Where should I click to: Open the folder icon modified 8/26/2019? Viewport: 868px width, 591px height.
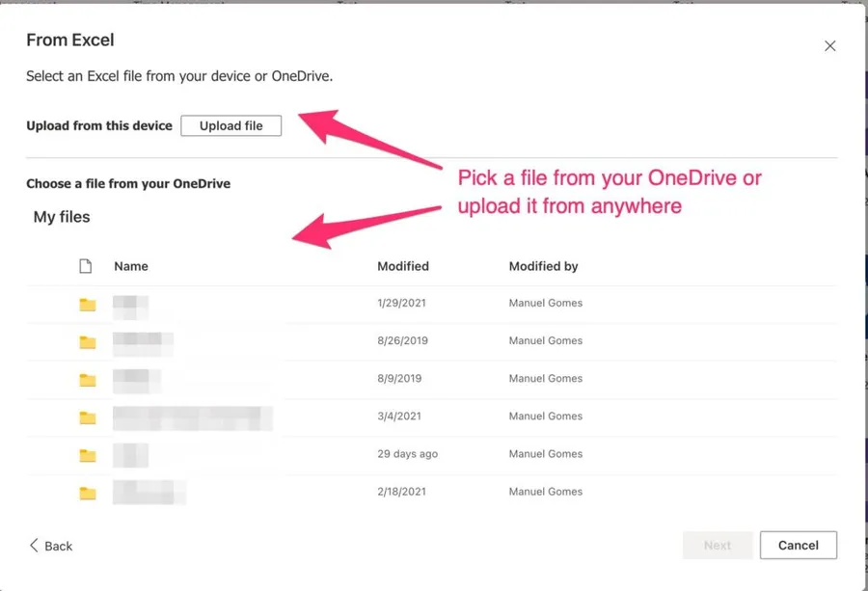coord(88,342)
